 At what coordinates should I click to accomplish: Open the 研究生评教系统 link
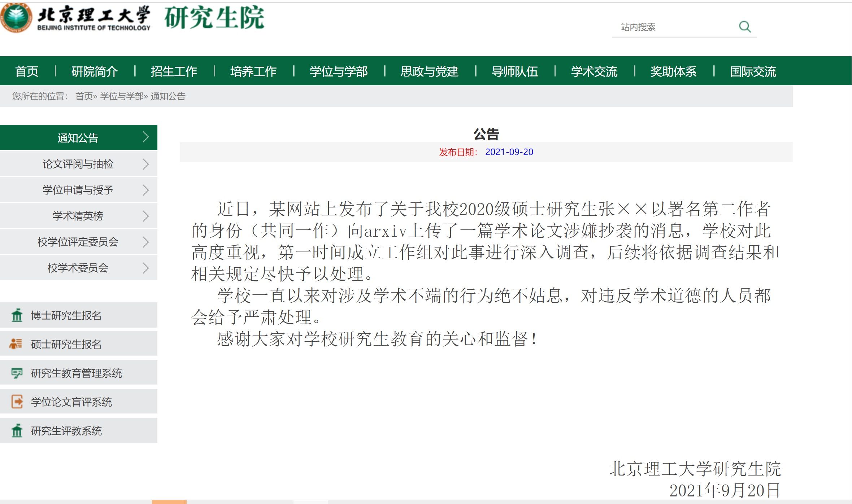pos(79,430)
